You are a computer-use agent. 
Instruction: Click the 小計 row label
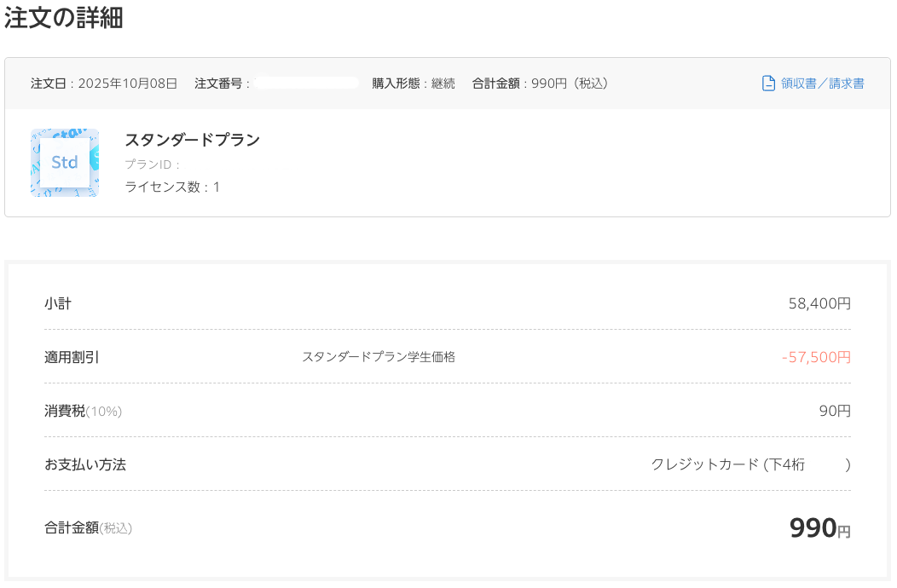58,303
